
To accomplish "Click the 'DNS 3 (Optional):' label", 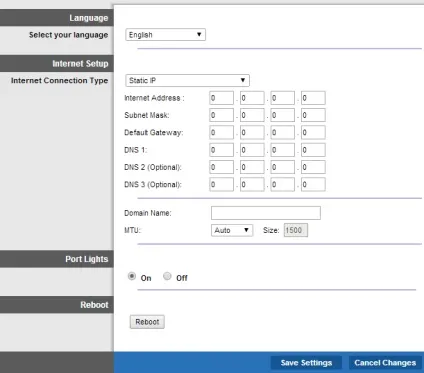I will (x=153, y=185).
